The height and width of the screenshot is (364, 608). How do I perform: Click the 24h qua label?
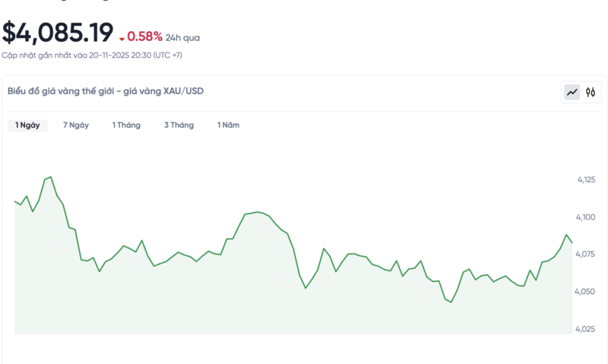(x=182, y=37)
